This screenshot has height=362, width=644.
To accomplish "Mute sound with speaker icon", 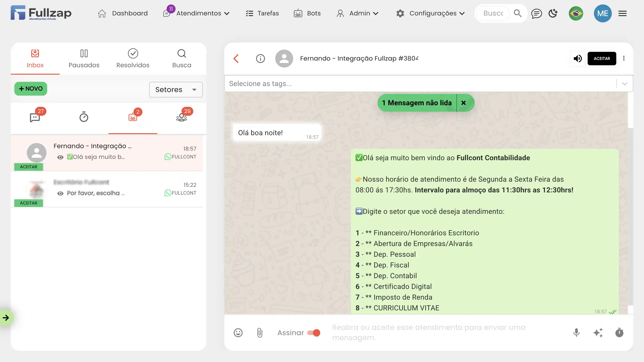I will [578, 59].
